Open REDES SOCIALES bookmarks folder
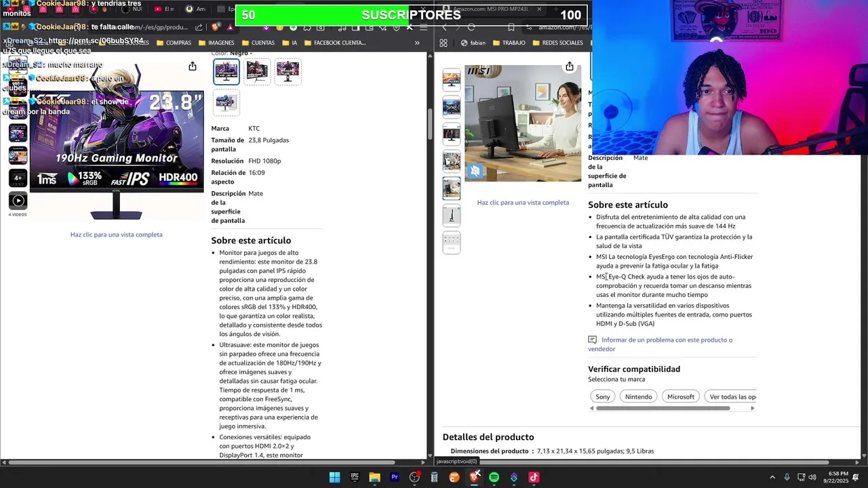The image size is (868, 488). [x=557, y=43]
